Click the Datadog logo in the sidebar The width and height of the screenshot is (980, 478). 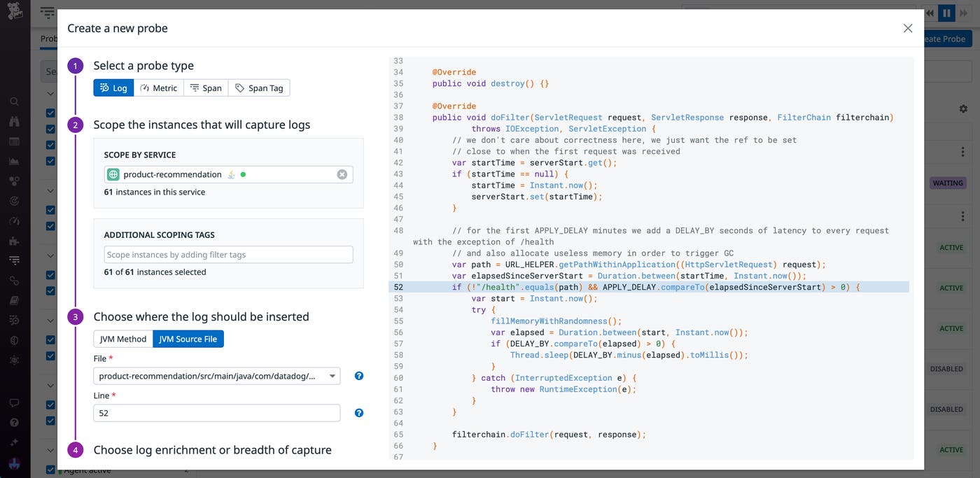pos(15,12)
